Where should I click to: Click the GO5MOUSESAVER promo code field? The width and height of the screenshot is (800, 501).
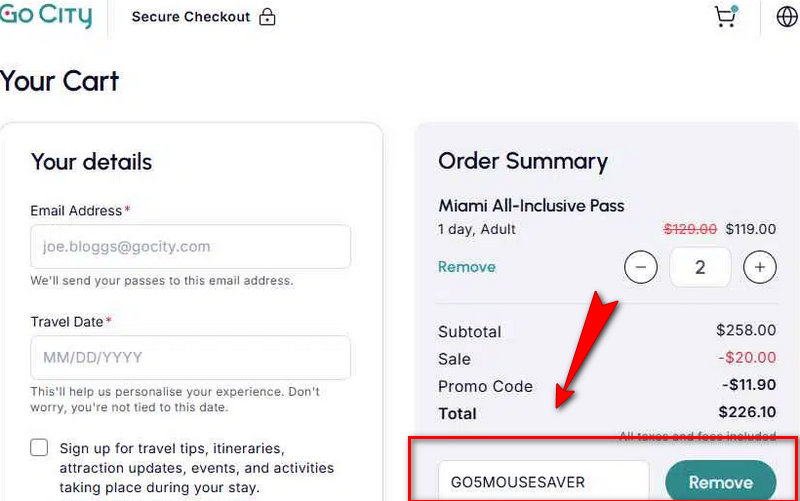point(543,482)
